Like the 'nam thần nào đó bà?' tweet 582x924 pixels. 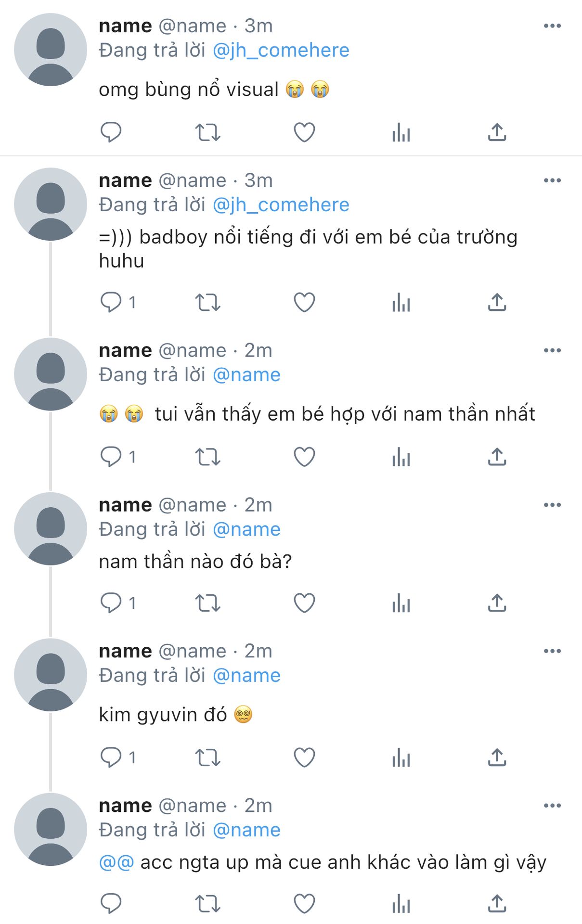coord(304,603)
